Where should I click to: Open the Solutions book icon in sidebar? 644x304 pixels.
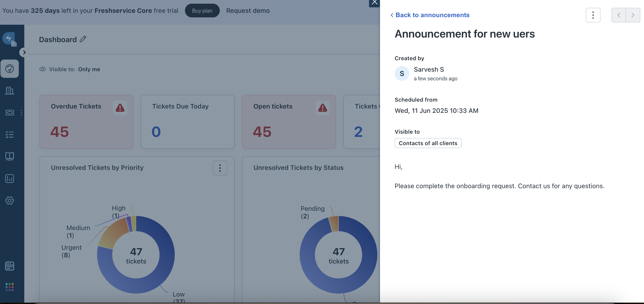[9, 156]
